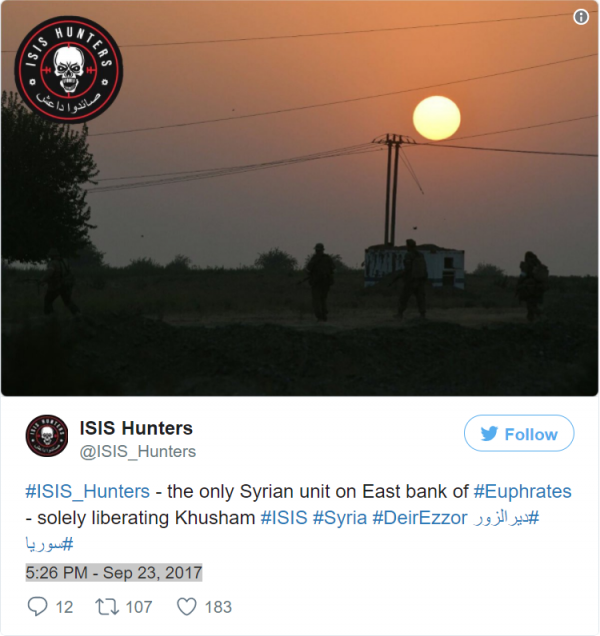Open the 5:26 PM Sep 23, 2017 timestamp

pyautogui.click(x=114, y=573)
